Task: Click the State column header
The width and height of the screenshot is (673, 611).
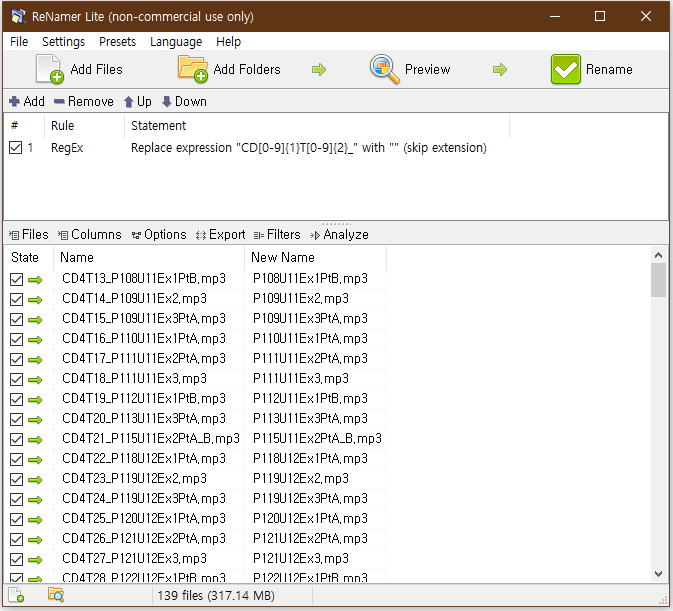Action: 29,257
